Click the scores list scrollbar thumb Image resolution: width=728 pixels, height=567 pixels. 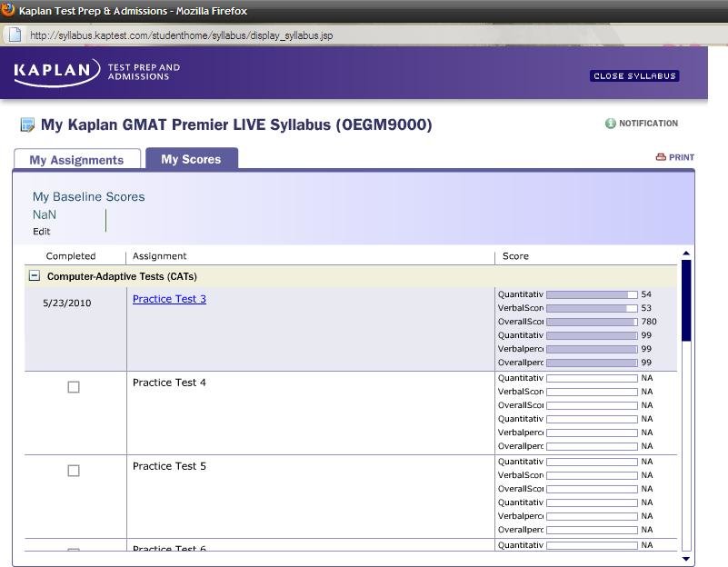686,301
